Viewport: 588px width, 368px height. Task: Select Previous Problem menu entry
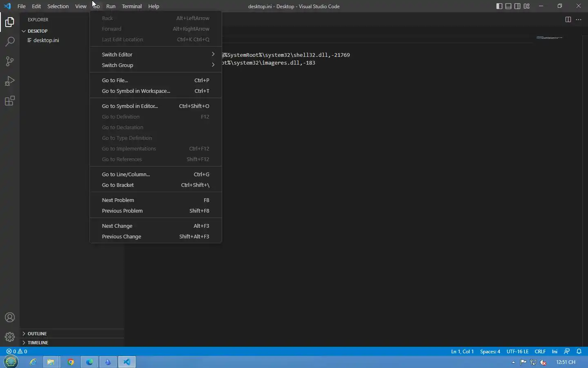(156, 211)
